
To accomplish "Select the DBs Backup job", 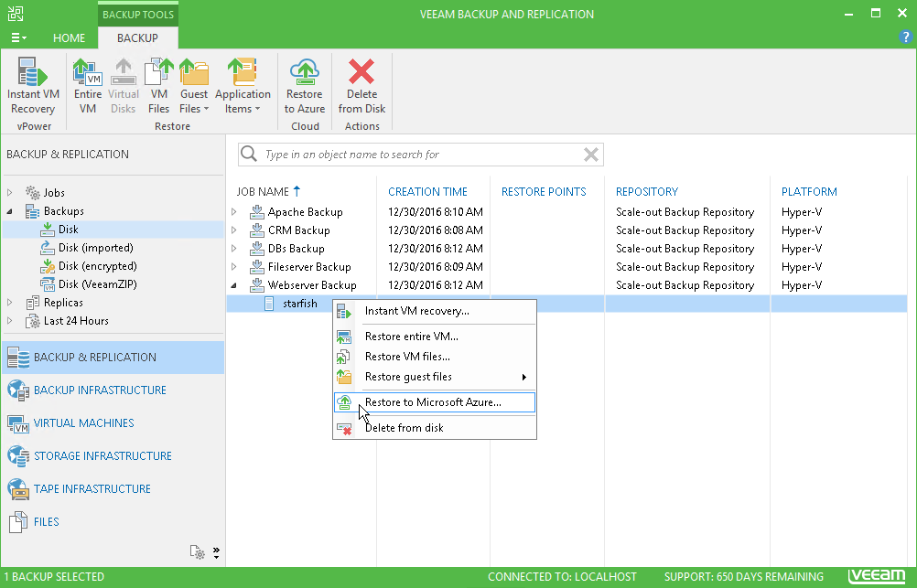I will [x=296, y=249].
